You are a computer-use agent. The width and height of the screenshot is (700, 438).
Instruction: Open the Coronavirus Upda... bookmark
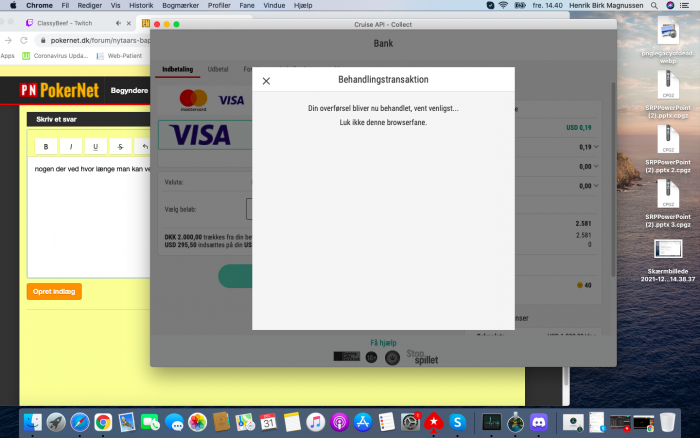55,56
